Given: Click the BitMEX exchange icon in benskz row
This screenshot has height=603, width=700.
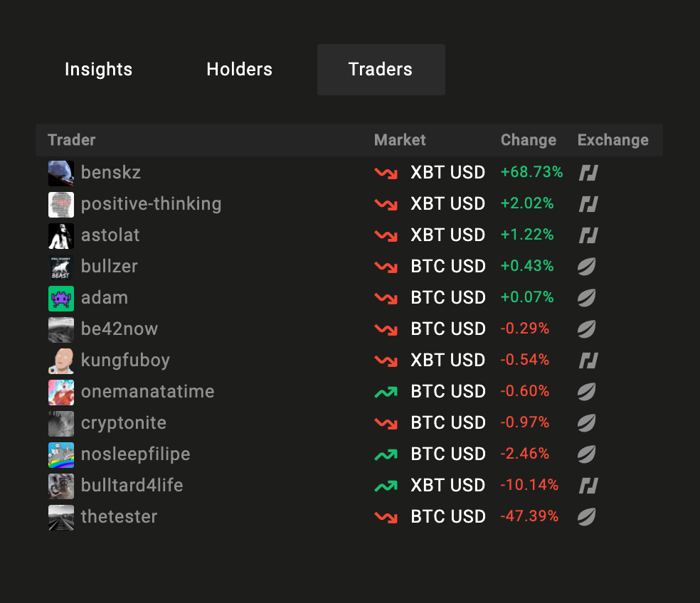Looking at the screenshot, I should coord(588,173).
